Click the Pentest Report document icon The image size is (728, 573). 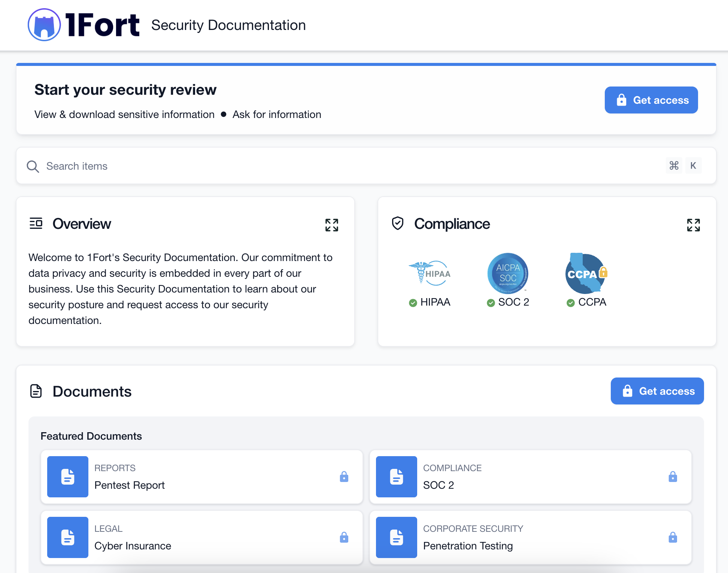(68, 477)
